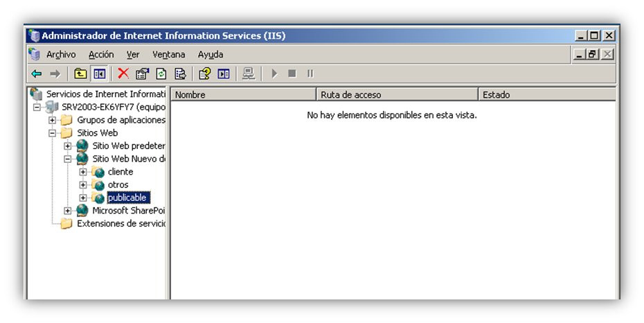Export the list via toolbar icon
Screen dimensions: 644x323
[180, 74]
